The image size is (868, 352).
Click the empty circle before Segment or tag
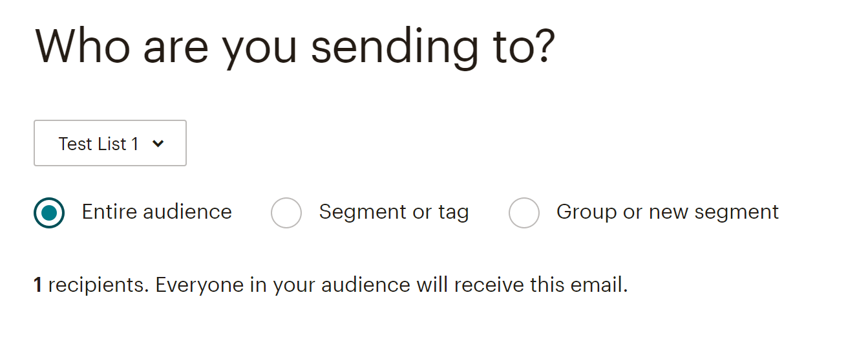286,213
